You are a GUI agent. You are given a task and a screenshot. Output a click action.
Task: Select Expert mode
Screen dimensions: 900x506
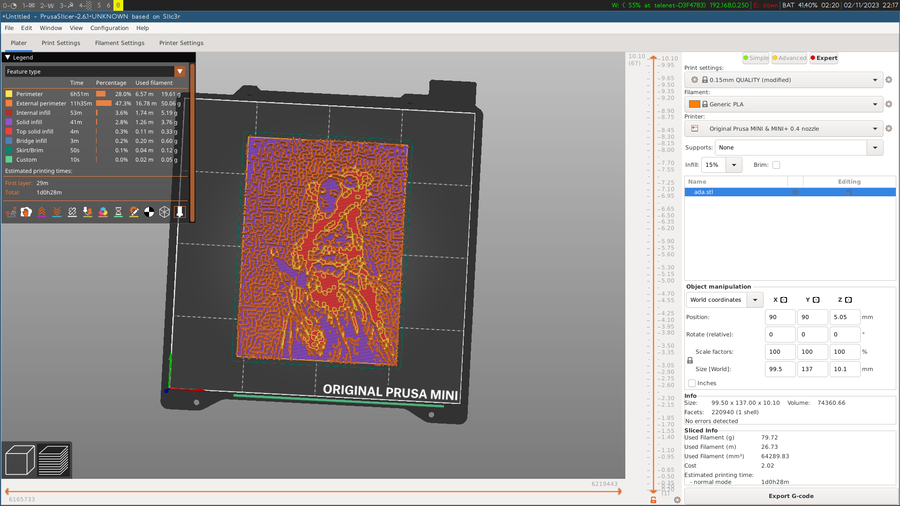click(x=824, y=58)
